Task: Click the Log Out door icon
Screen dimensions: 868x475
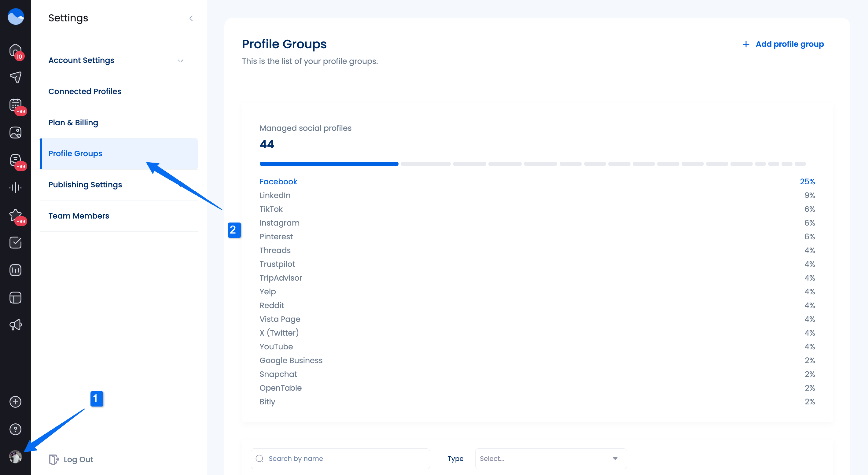Action: 54,459
